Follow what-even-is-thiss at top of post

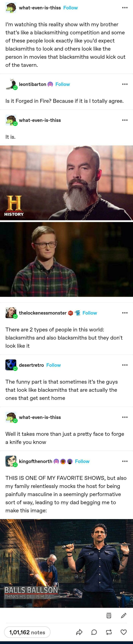pos(70,8)
